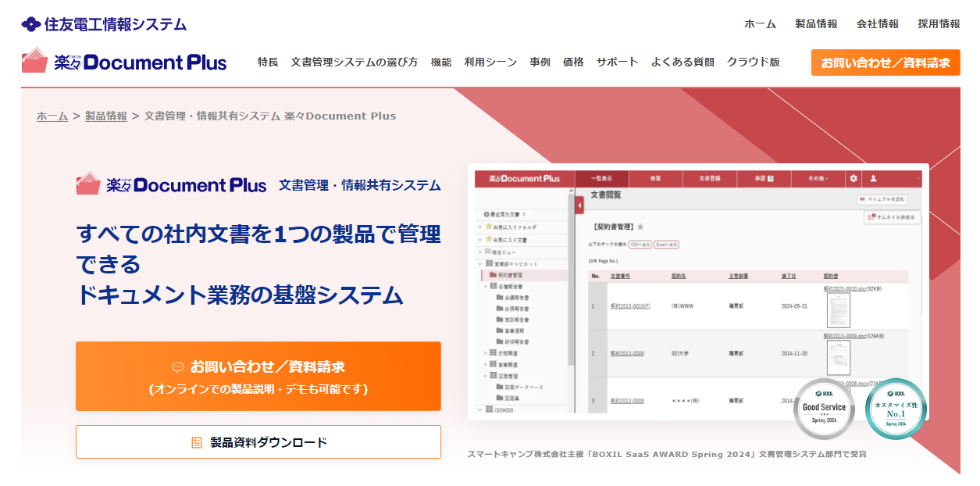Open 製品情報 in the top-right menu
The image size is (980, 486).
pos(816,24)
